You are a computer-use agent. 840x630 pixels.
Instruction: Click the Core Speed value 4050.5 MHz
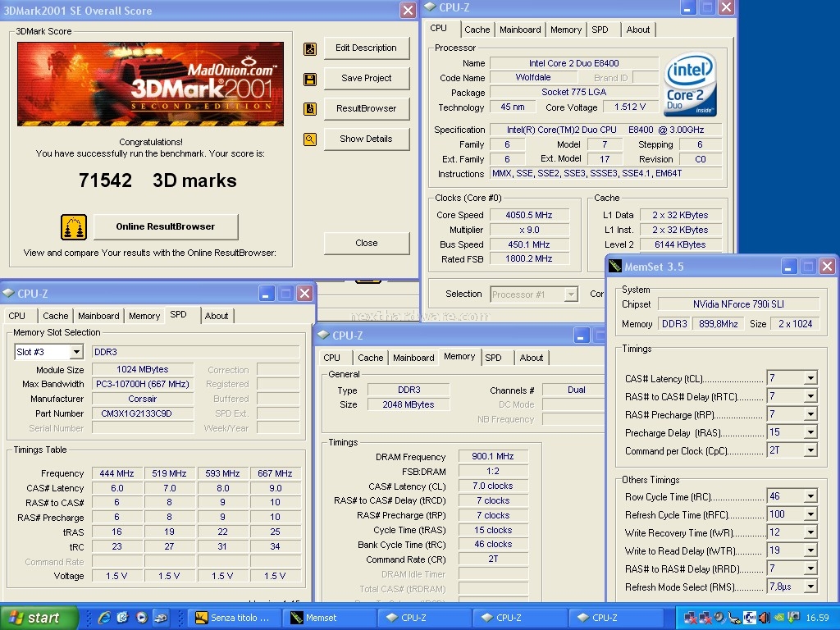529,215
